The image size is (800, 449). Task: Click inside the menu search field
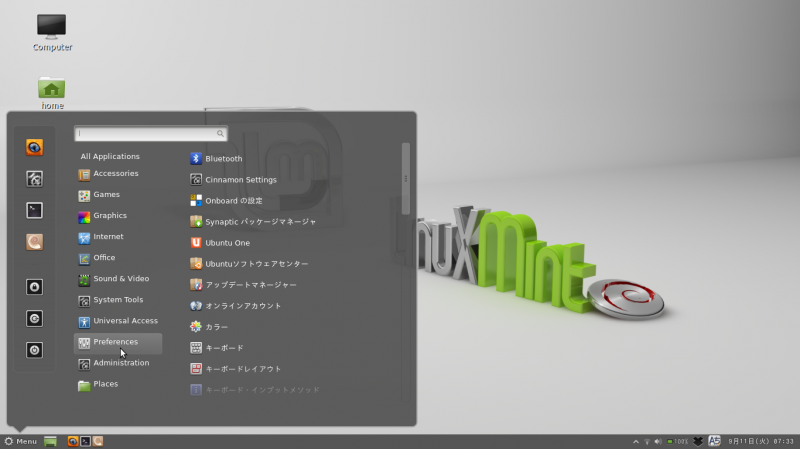tap(151, 134)
